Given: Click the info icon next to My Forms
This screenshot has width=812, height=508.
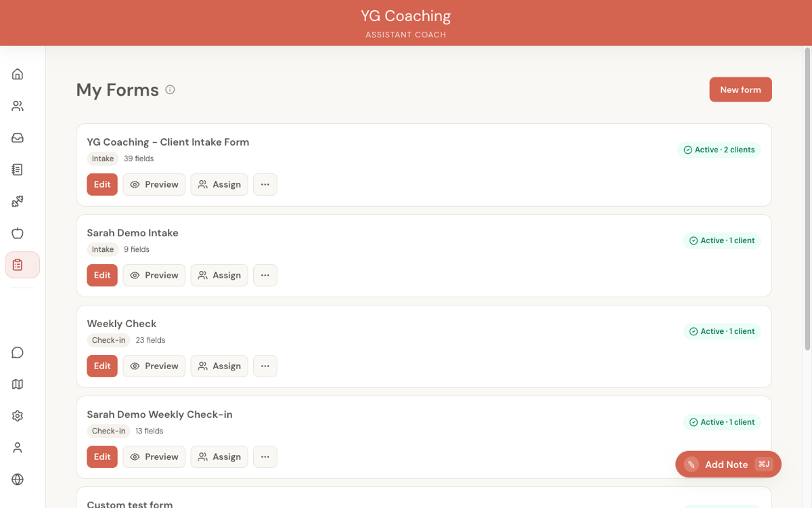Looking at the screenshot, I should click(170, 89).
